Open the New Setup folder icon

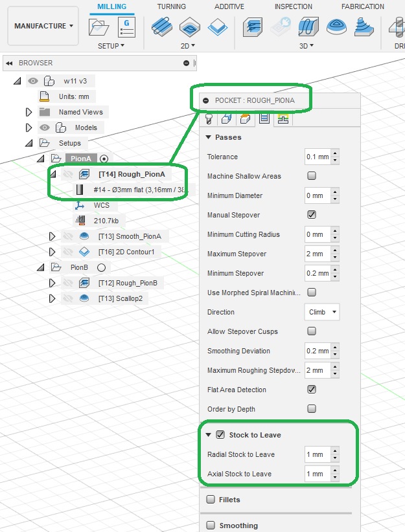pos(98,27)
